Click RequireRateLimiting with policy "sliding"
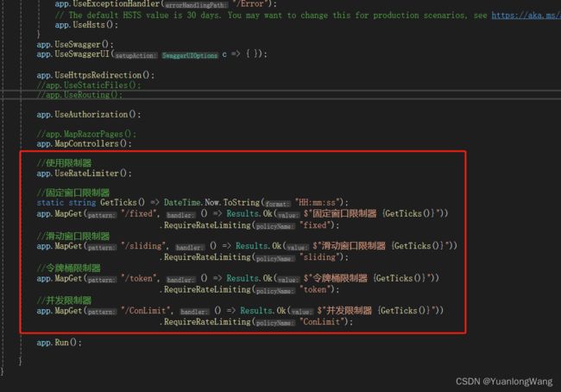 (x=254, y=257)
